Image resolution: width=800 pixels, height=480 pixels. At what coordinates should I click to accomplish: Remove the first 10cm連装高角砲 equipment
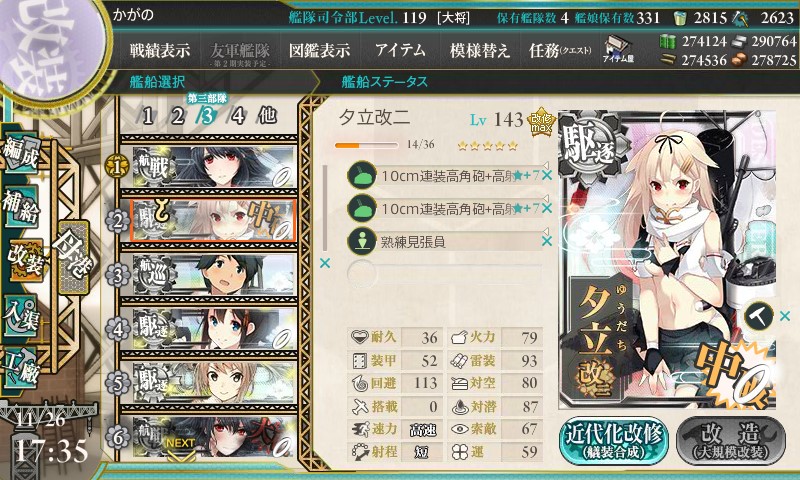click(547, 176)
